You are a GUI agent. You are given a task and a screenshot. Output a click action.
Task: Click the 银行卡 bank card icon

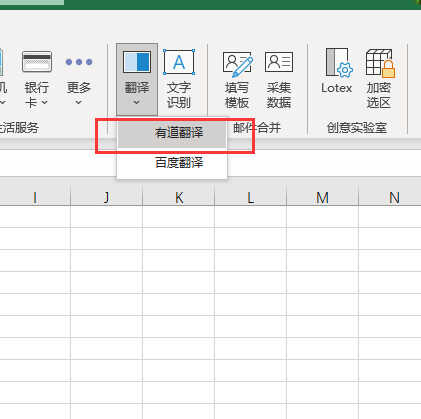pos(37,61)
